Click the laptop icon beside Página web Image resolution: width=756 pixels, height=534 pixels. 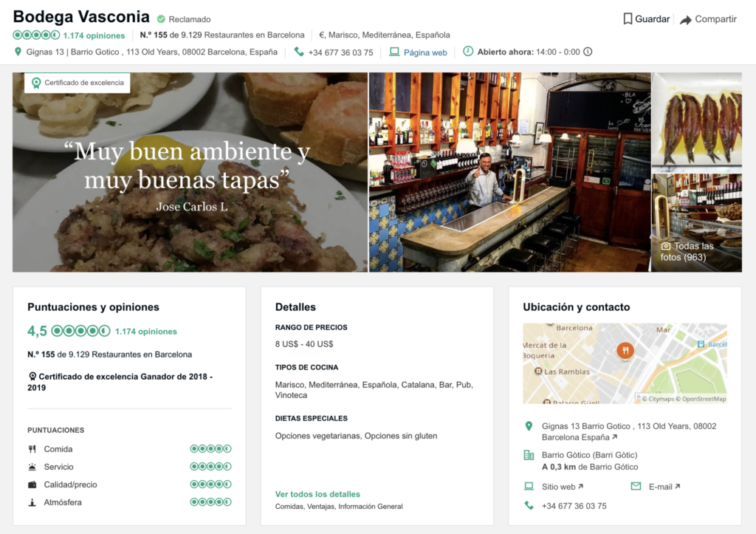[x=394, y=52]
